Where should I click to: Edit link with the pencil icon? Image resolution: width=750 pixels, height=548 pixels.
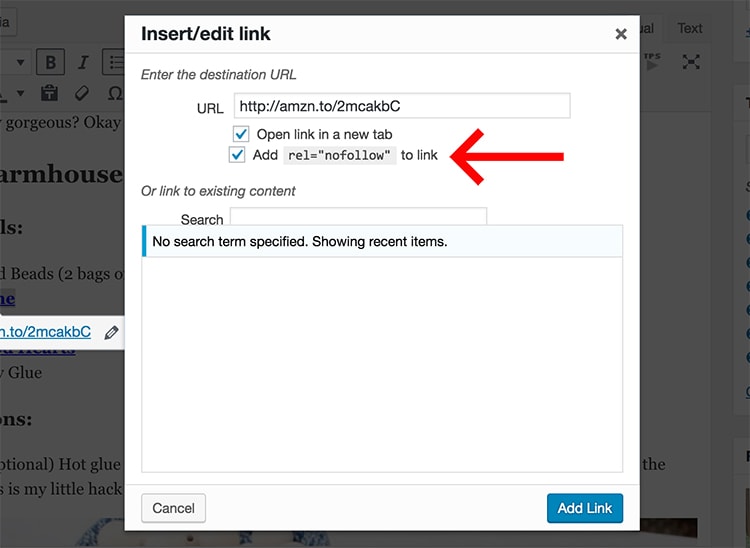pos(111,332)
